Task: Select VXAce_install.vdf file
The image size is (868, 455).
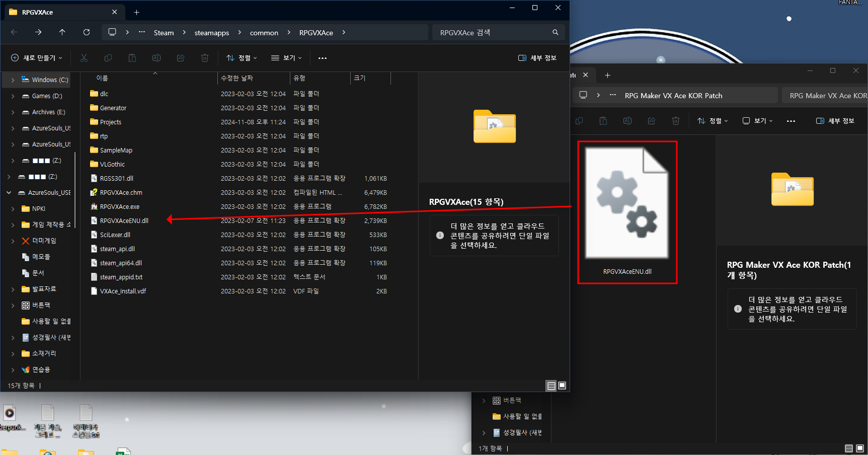Action: (118, 291)
